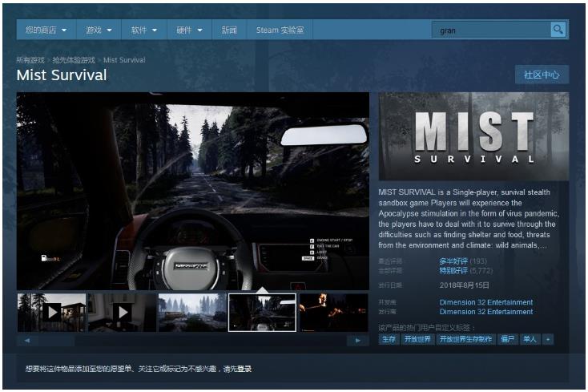The height and width of the screenshot is (392, 588).
Task: Click the search box containing 'gran'
Action: click(490, 30)
